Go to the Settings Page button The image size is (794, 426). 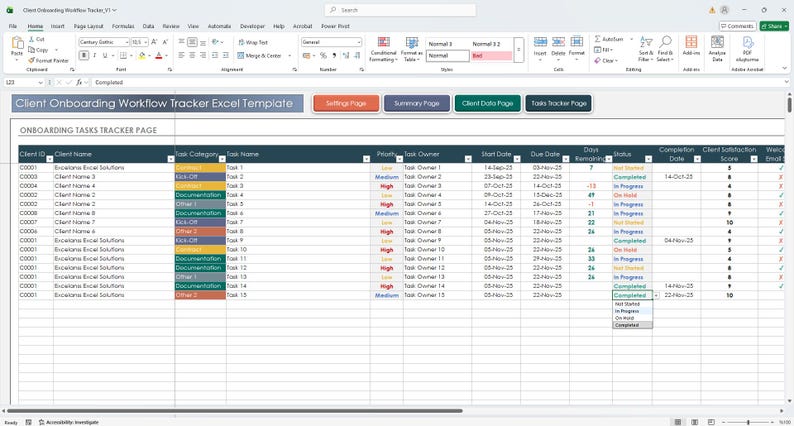coord(346,103)
